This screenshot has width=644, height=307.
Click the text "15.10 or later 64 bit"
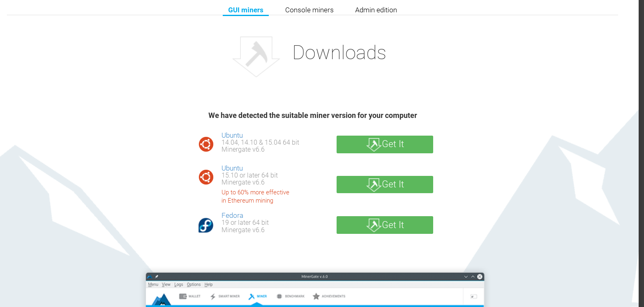tap(249, 175)
